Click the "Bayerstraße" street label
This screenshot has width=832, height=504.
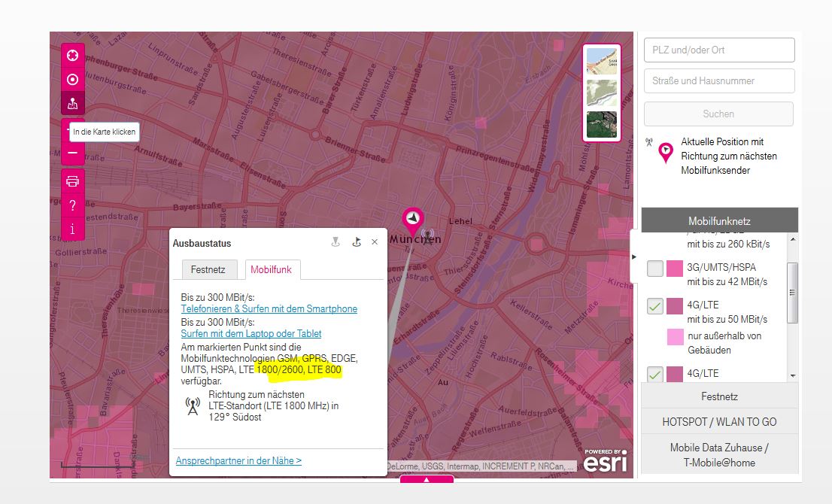click(197, 206)
